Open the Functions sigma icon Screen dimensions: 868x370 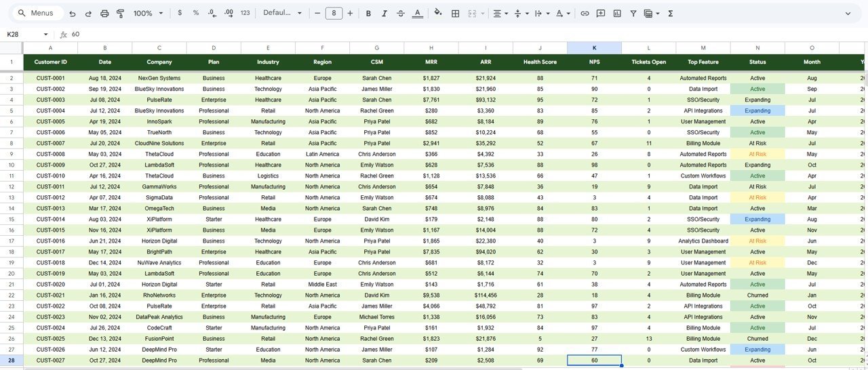[x=671, y=14]
